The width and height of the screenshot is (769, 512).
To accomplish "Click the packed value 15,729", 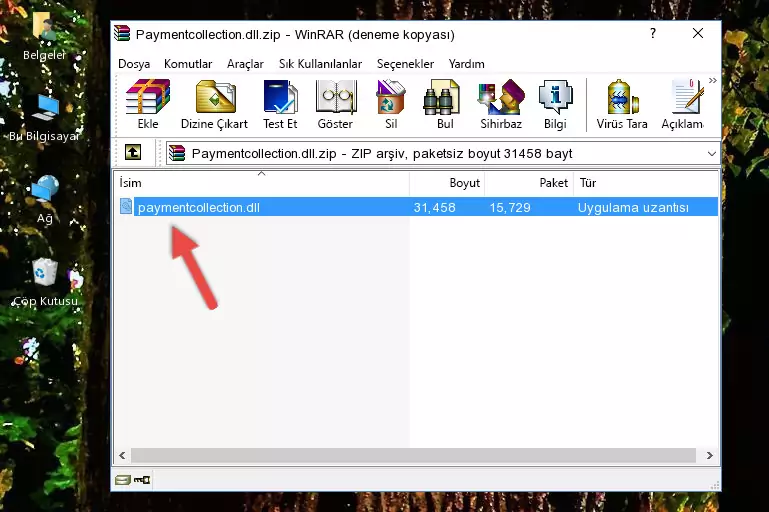I will click(x=510, y=207).
